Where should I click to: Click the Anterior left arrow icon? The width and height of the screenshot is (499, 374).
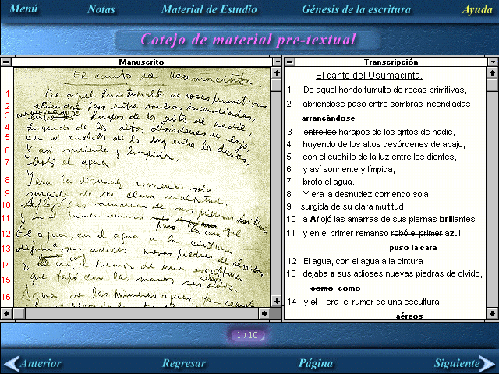pos(12,364)
